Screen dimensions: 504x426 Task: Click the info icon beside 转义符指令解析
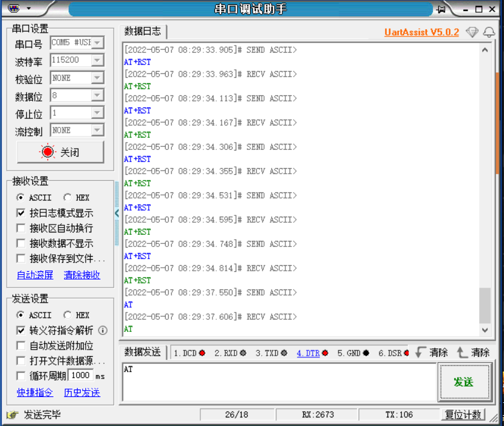[x=103, y=330]
